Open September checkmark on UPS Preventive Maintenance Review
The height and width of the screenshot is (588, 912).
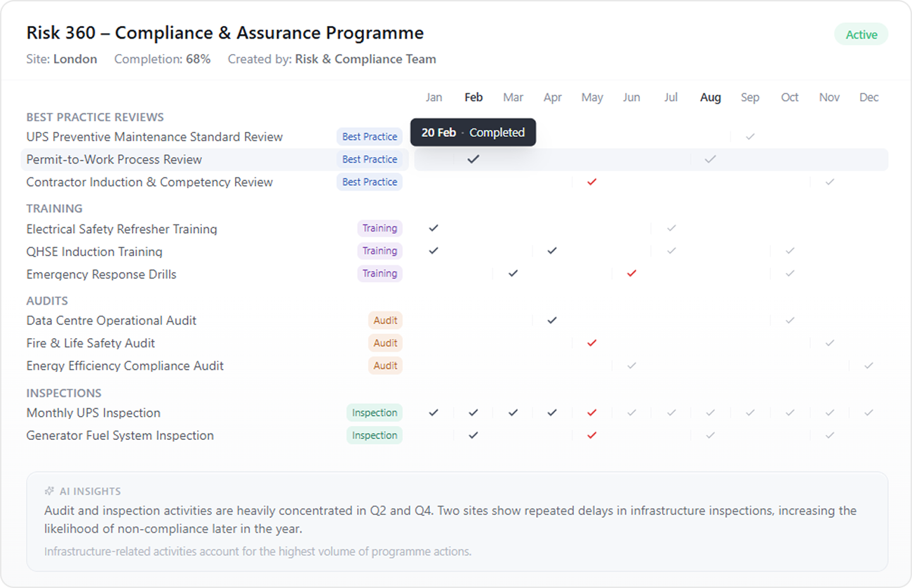(x=750, y=136)
